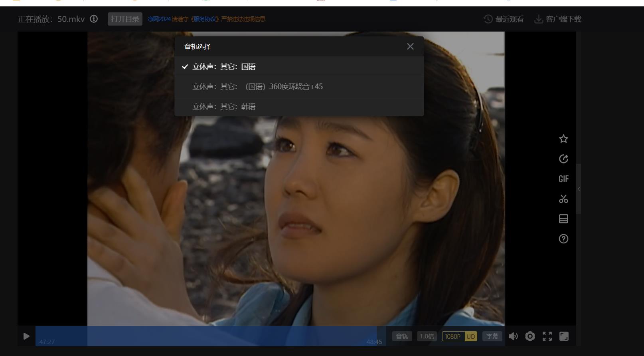
Task: Mute the volume speaker icon
Action: point(513,336)
